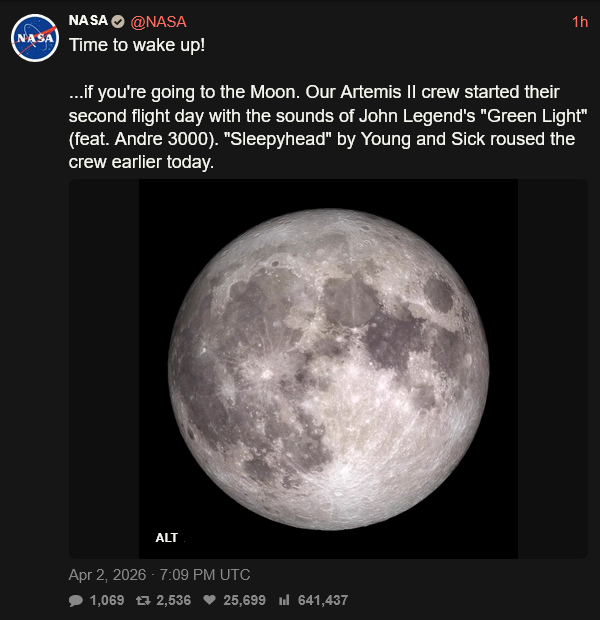Click the reply speech bubble icon

(x=76, y=601)
